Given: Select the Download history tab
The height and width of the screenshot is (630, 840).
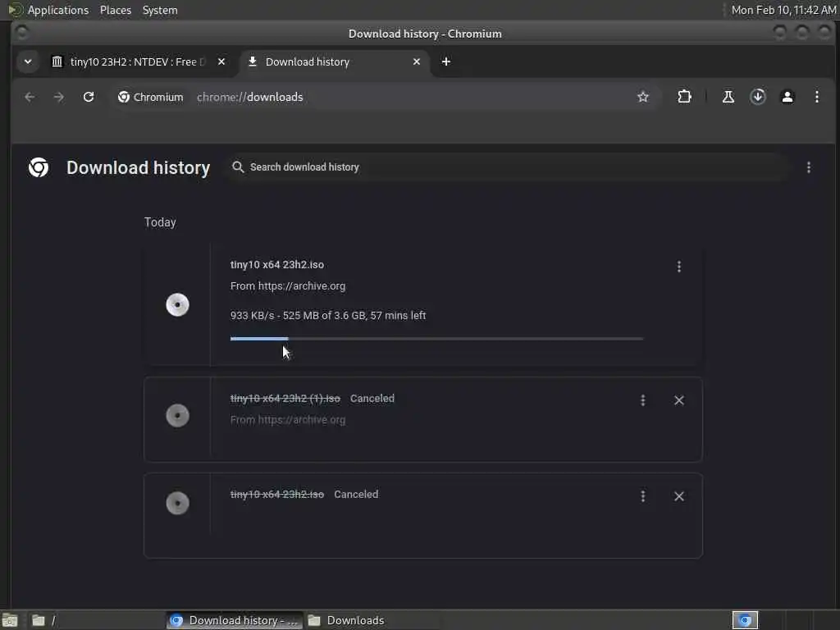Looking at the screenshot, I should [335, 62].
